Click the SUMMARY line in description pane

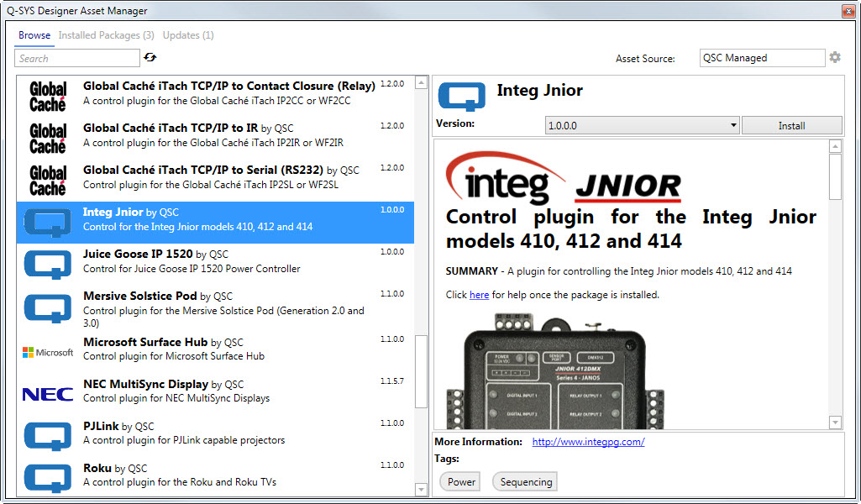click(619, 270)
